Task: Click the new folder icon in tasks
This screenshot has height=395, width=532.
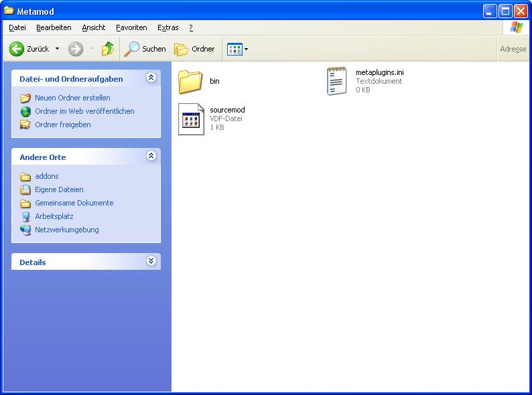Action: (25, 98)
